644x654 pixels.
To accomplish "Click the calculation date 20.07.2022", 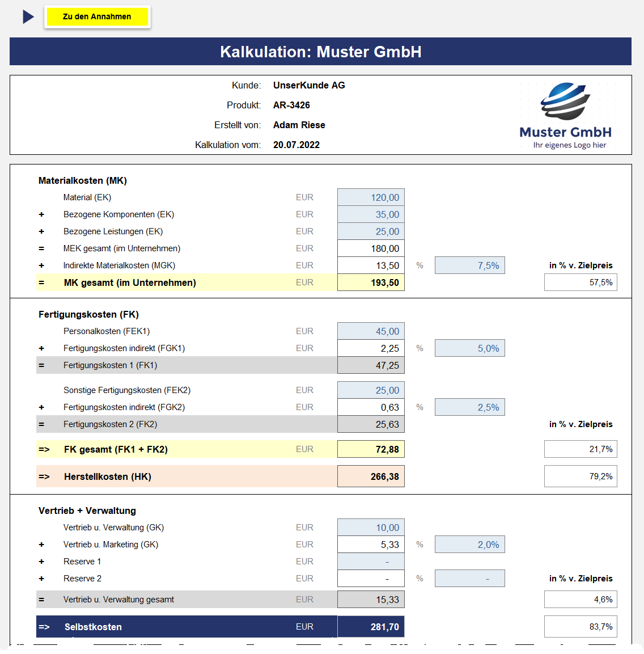I will tap(296, 145).
